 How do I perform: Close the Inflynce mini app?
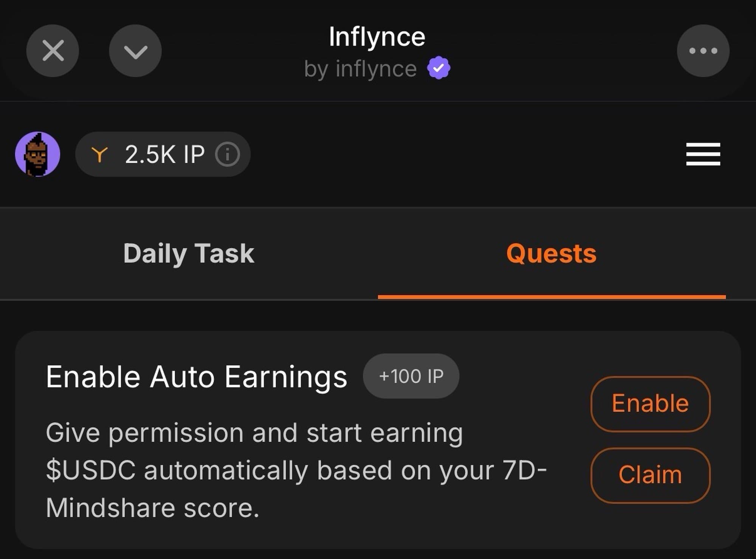(x=53, y=51)
